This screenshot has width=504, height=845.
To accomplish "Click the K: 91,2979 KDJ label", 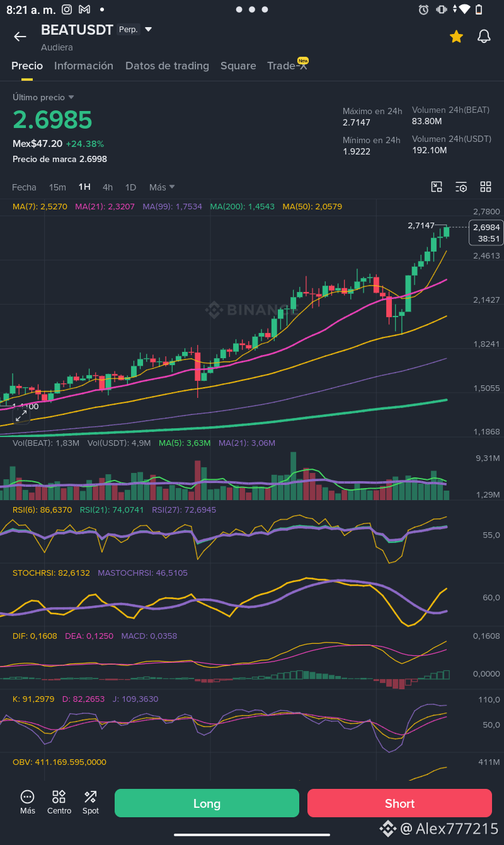I will click(x=33, y=699).
